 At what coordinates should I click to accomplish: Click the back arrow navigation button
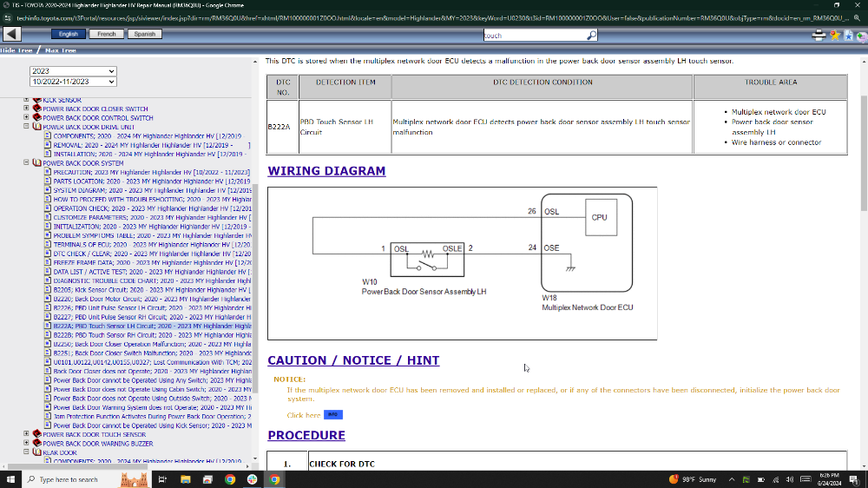click(x=12, y=34)
